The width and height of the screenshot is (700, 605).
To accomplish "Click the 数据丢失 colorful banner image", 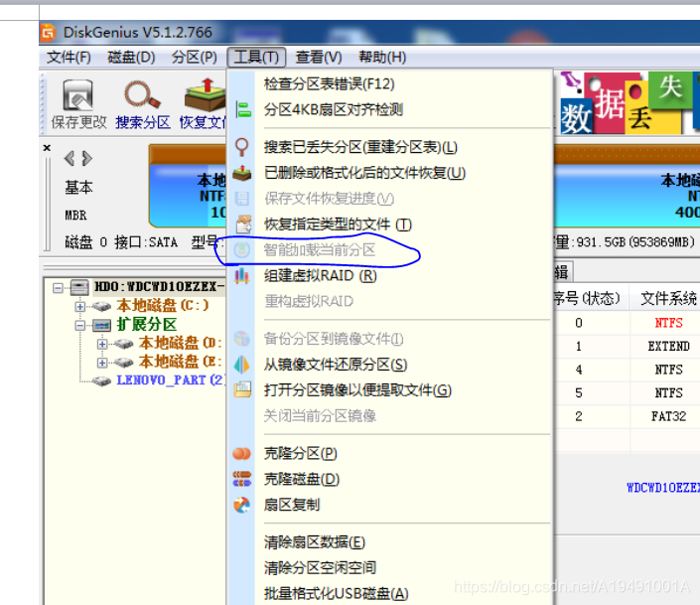I will coord(630,103).
